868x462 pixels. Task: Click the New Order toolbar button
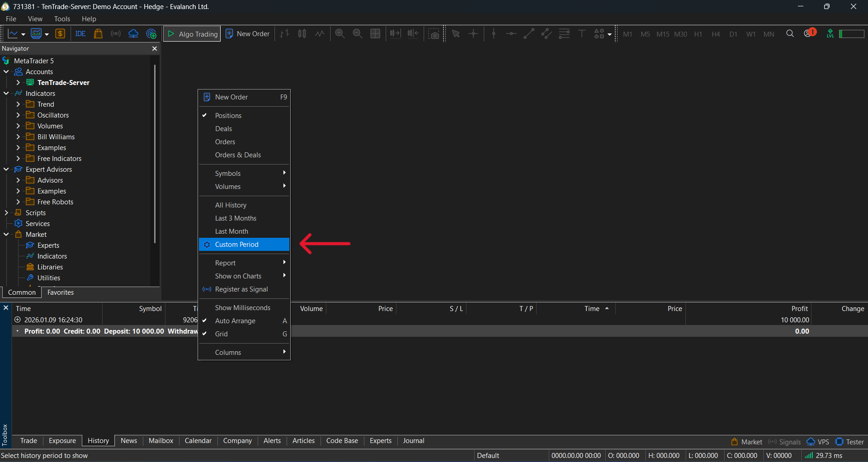coord(248,34)
